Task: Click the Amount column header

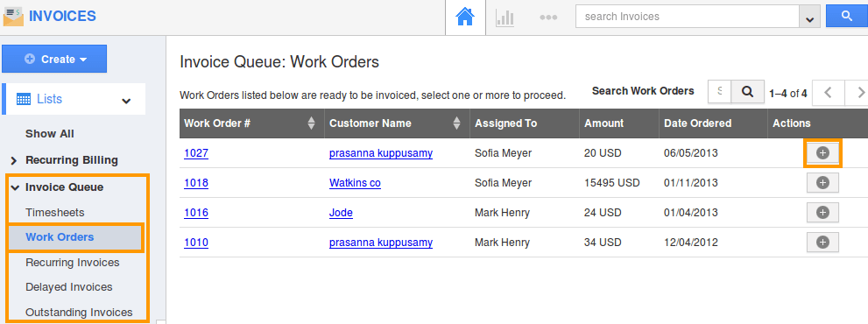Action: pos(604,123)
